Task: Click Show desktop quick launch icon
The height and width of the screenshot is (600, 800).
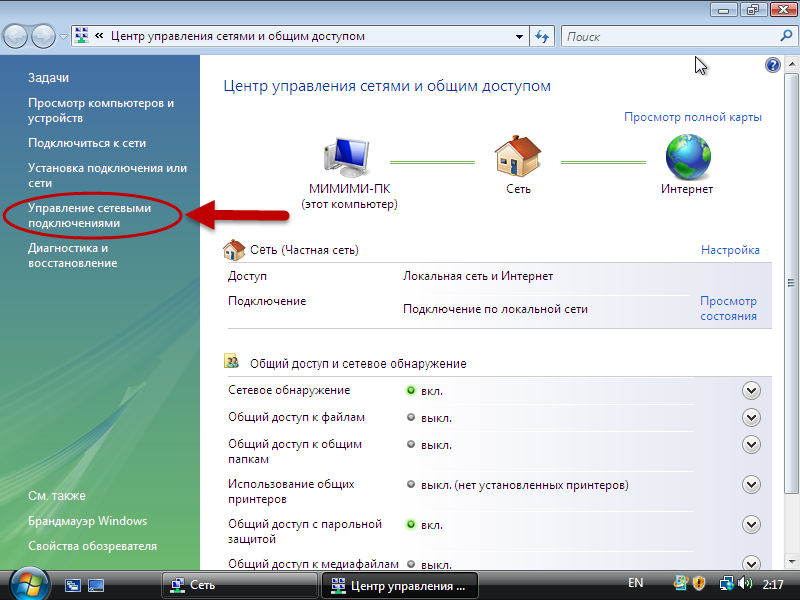Action: pos(96,585)
